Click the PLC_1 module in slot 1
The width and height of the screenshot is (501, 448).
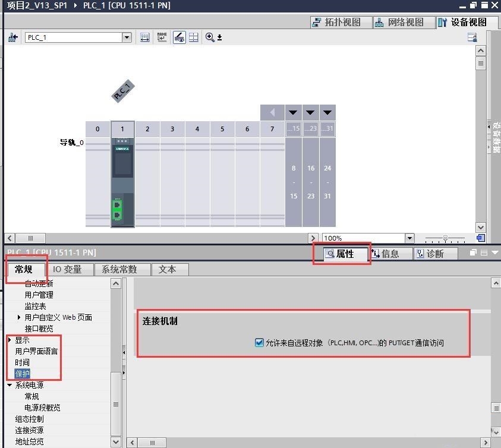coord(122,172)
